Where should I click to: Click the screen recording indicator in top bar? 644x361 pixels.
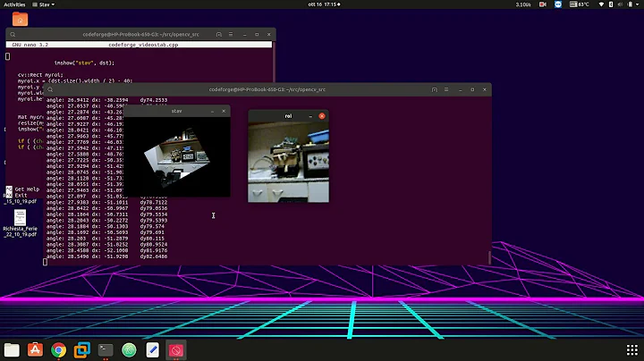pyautogui.click(x=543, y=4)
